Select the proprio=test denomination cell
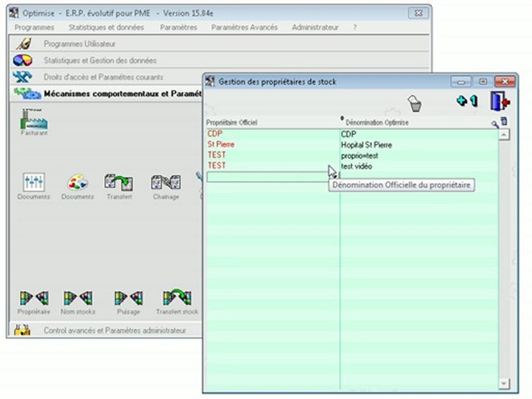532x399 pixels. pos(420,156)
